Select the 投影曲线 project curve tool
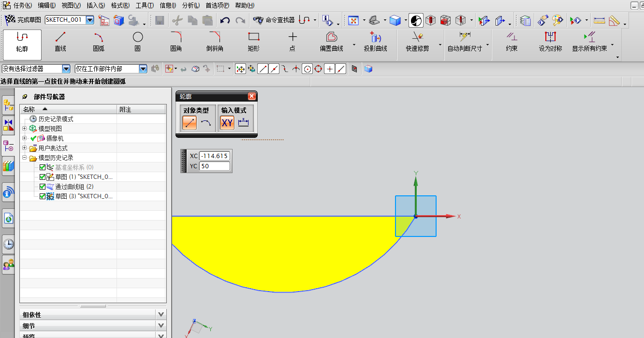The image size is (644, 338). pyautogui.click(x=376, y=42)
